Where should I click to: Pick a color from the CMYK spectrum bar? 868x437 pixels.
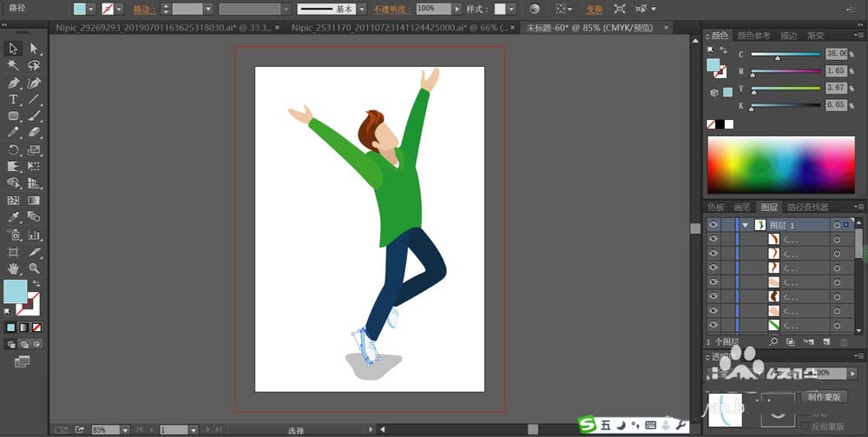pyautogui.click(x=781, y=165)
